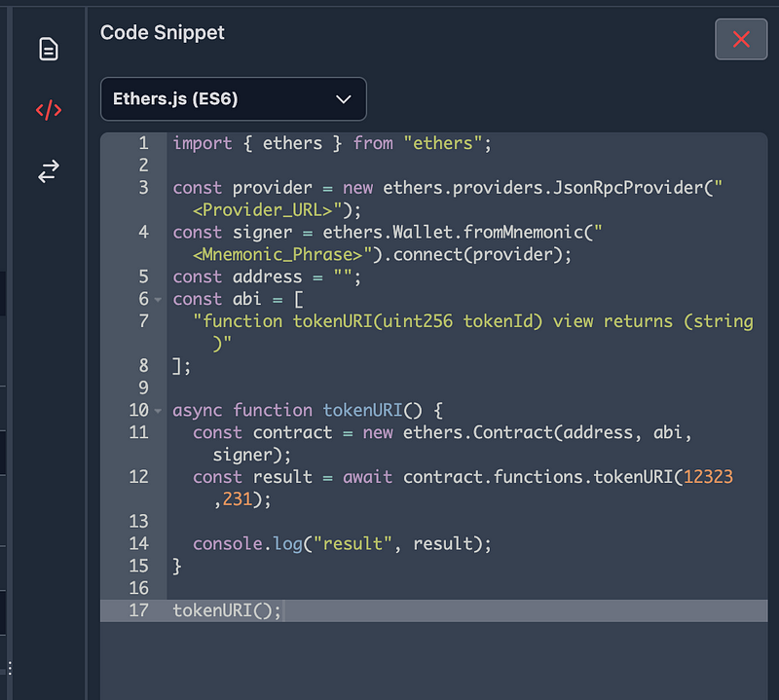Click the import ethers statement line
Screen dimensions: 779x700
click(332, 143)
